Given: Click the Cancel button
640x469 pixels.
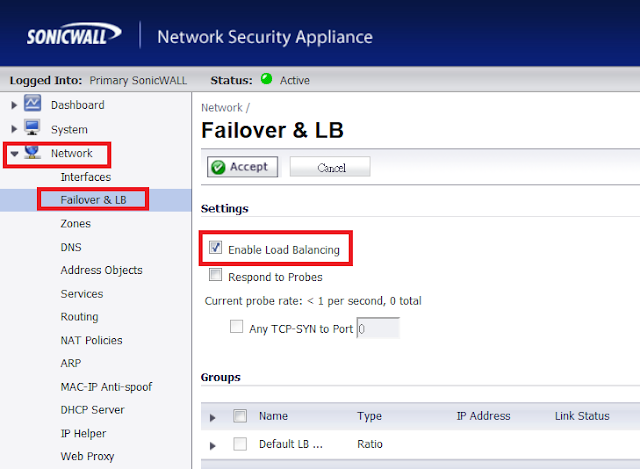Looking at the screenshot, I should [x=330, y=167].
